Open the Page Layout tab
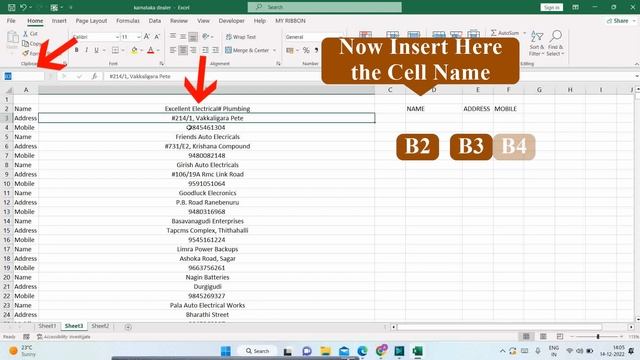 (x=91, y=20)
